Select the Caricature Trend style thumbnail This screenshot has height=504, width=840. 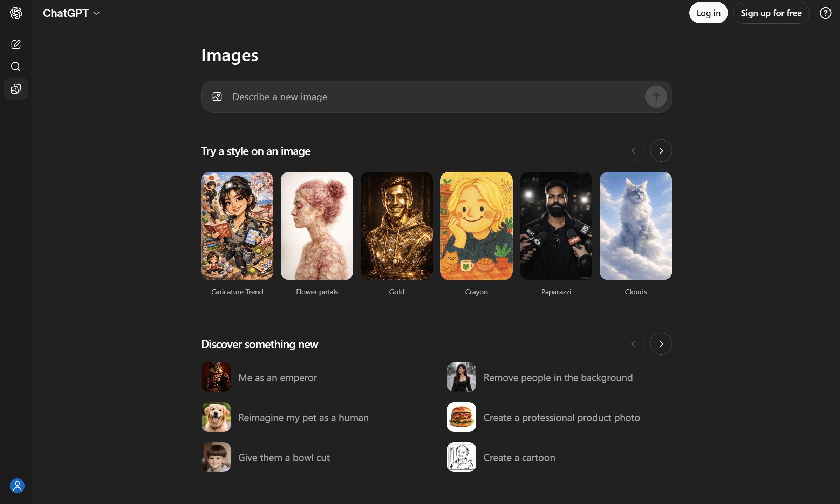coord(237,226)
